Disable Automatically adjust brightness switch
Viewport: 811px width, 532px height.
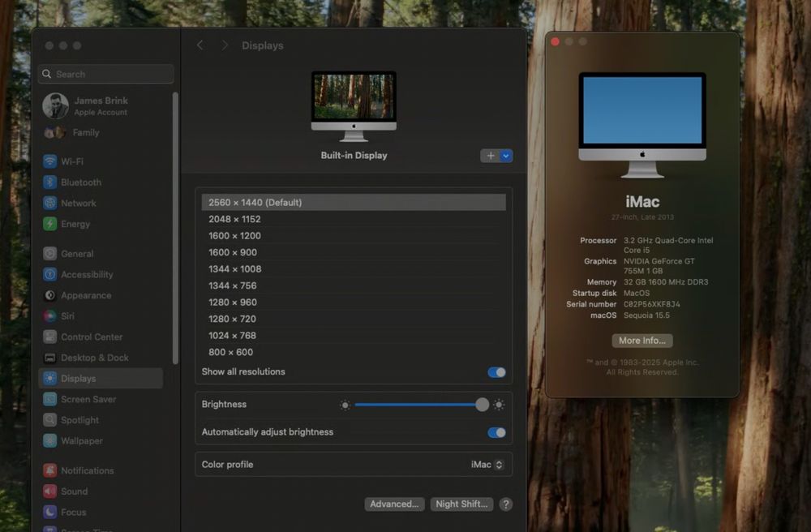point(496,433)
